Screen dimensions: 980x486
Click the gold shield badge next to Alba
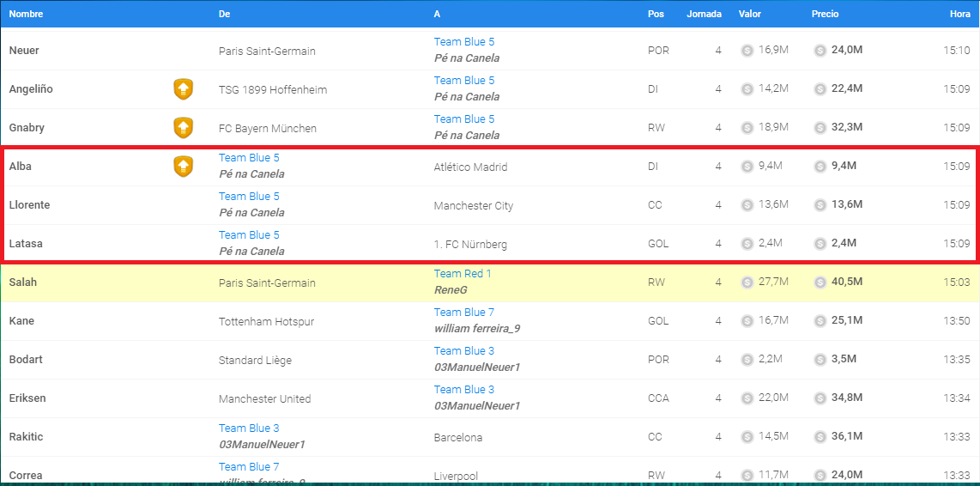[x=183, y=166]
